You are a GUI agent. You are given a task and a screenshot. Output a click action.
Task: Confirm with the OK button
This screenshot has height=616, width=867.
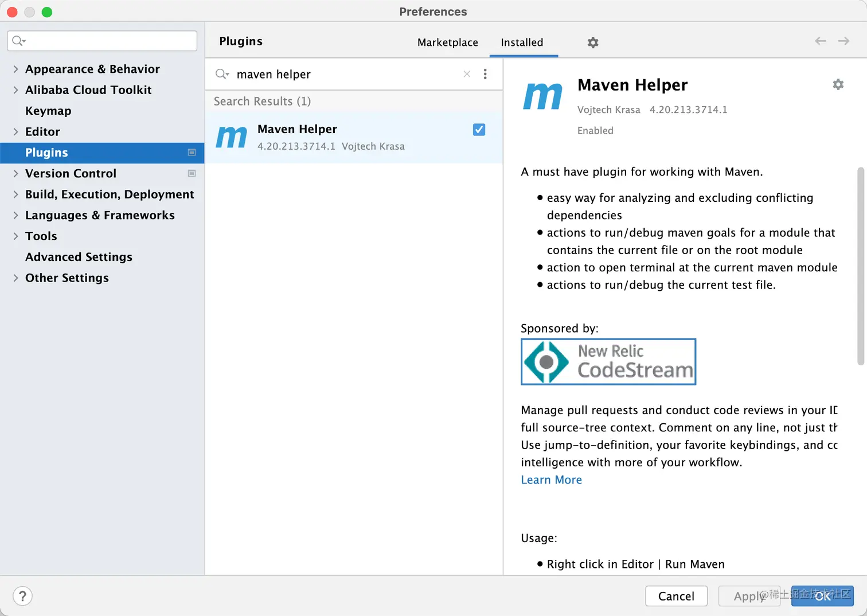(x=822, y=596)
